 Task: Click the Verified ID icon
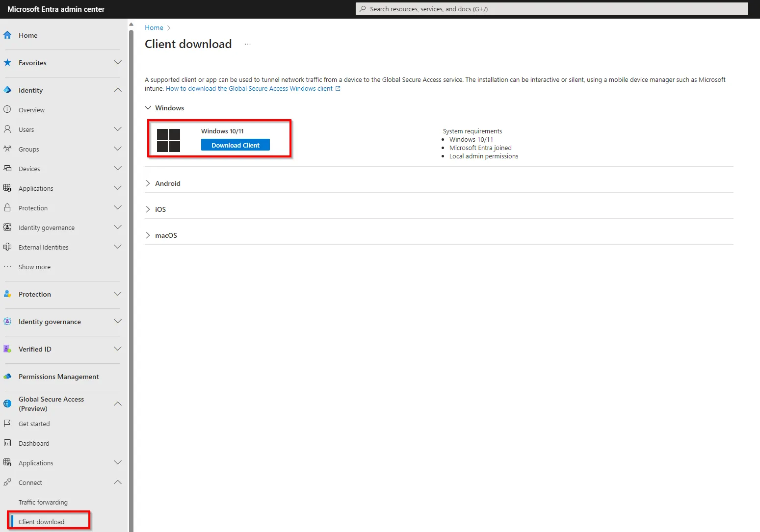click(7, 349)
